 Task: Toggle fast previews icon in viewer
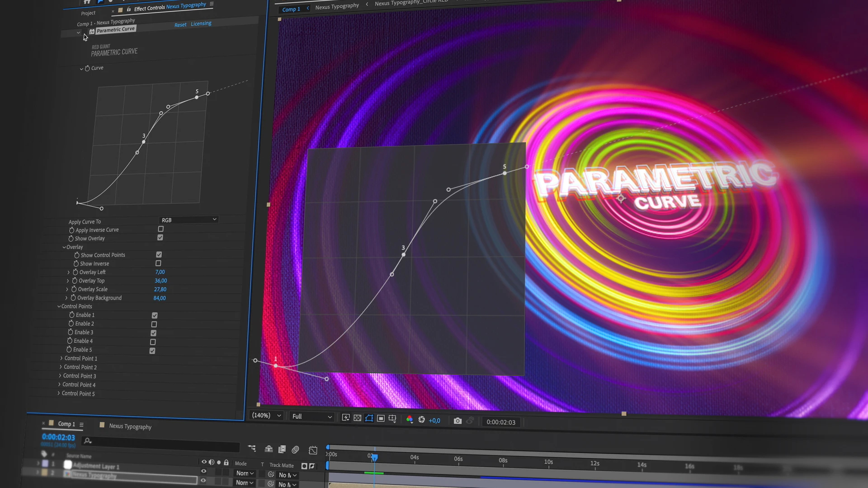346,418
